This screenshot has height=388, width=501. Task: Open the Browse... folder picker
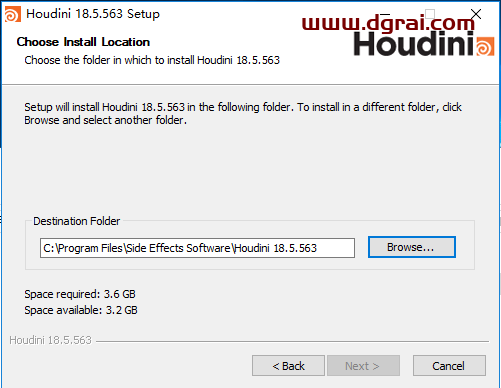point(412,247)
